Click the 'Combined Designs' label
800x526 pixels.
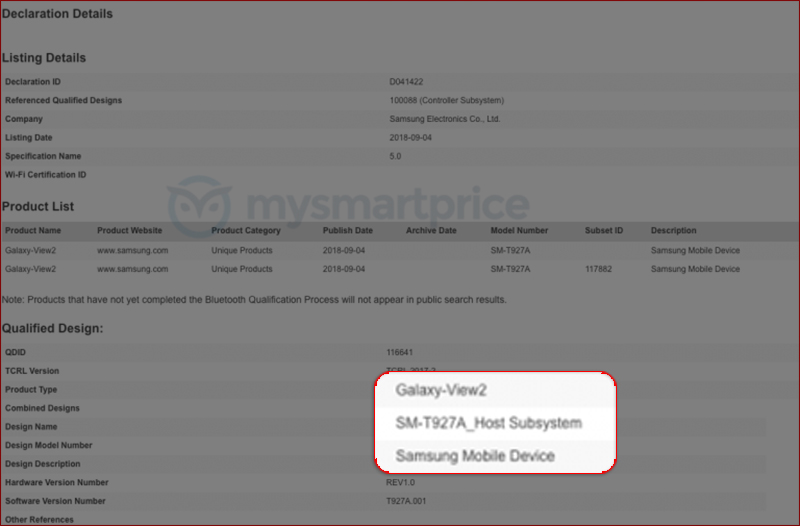coord(42,408)
